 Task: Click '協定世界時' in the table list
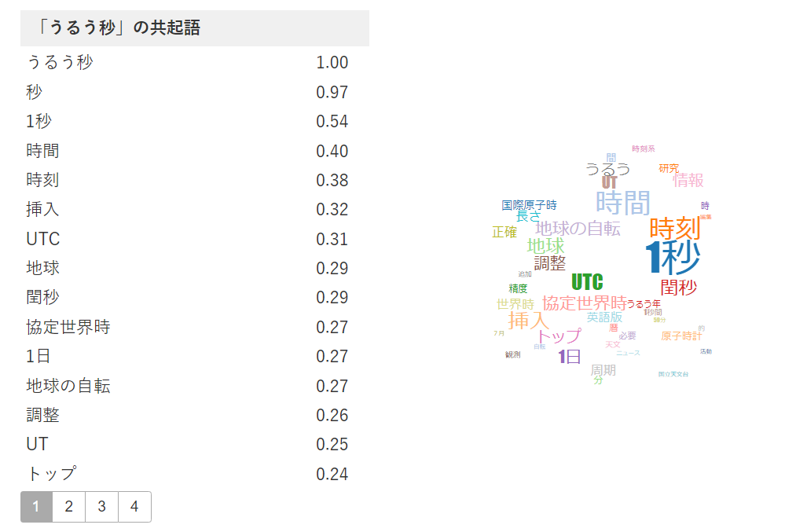click(68, 327)
